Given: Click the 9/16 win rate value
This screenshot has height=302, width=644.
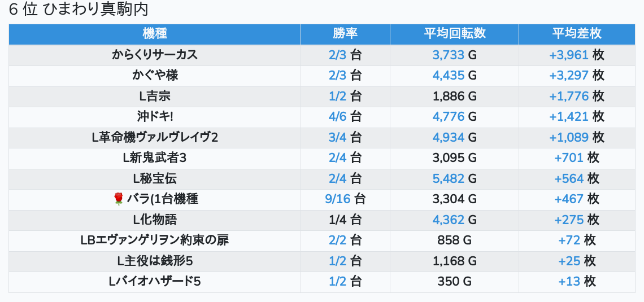Looking at the screenshot, I should point(338,199).
